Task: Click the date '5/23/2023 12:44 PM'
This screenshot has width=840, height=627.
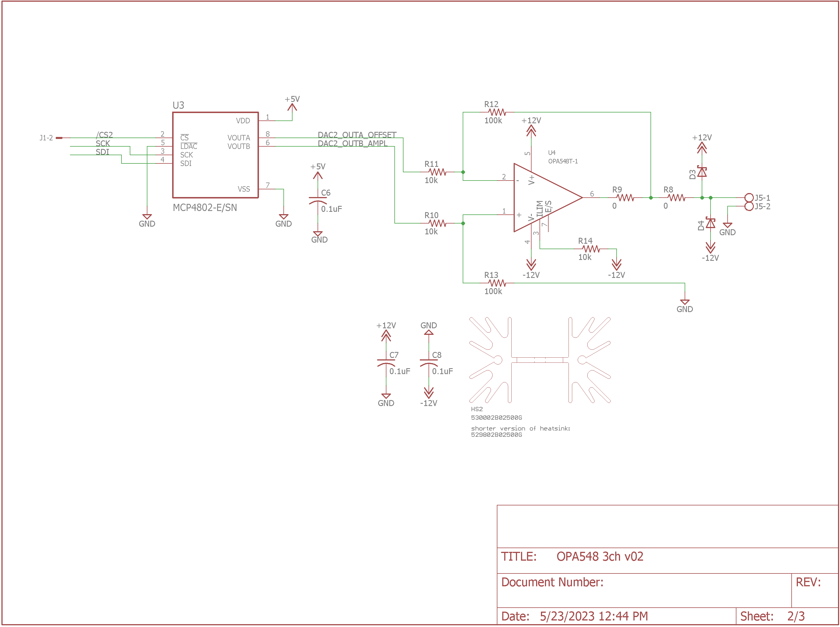Action: 594,616
